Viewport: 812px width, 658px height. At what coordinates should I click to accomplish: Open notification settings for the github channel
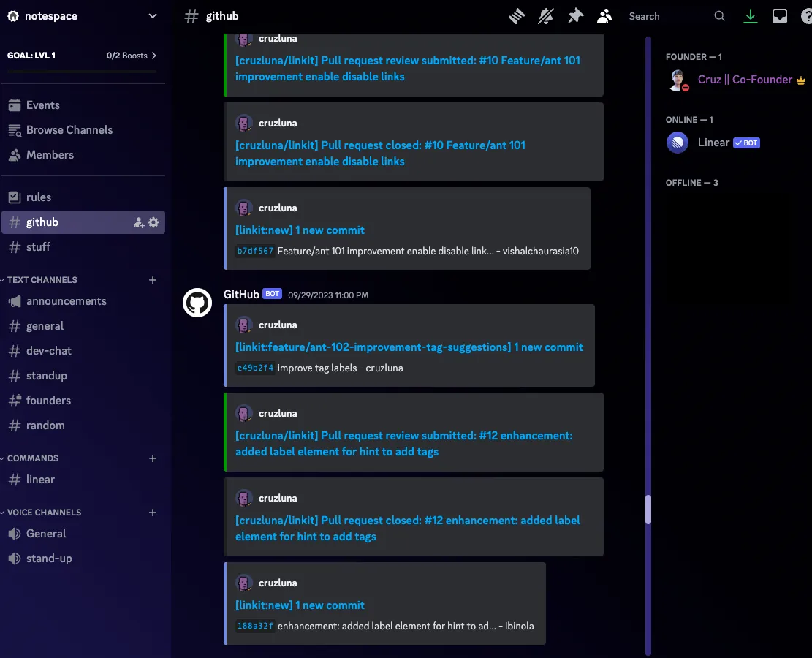pyautogui.click(x=545, y=15)
